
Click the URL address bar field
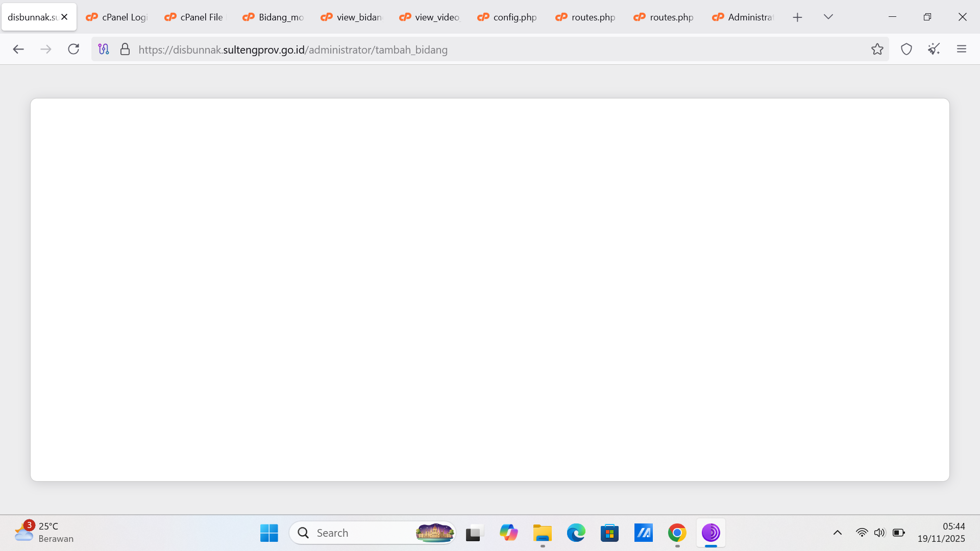click(459, 49)
